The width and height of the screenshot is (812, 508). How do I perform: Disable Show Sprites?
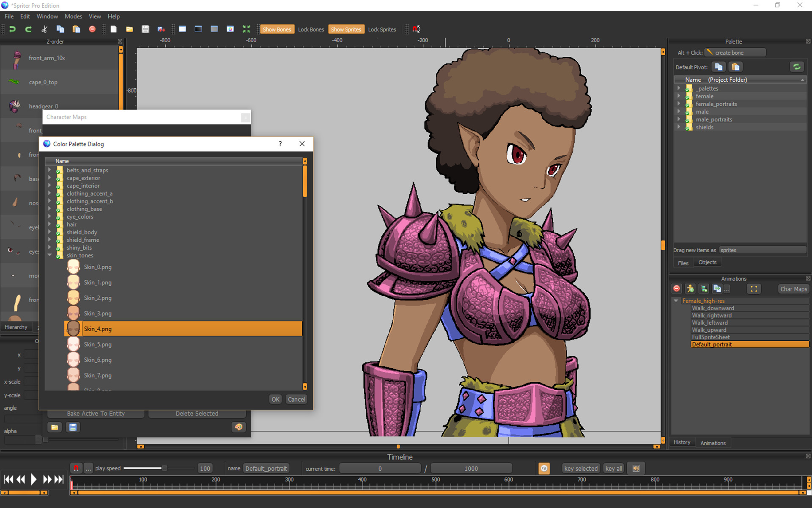[346, 29]
